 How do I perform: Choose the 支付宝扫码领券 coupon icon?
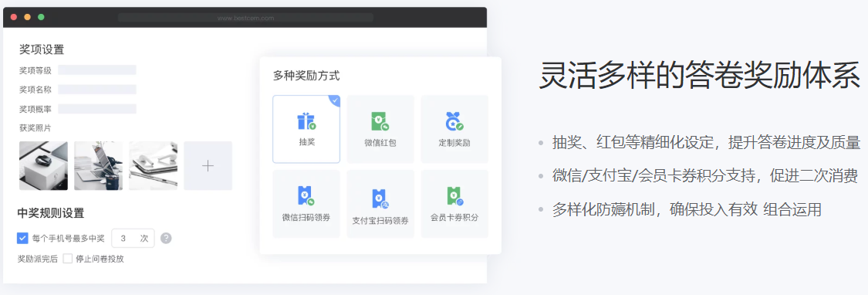tap(380, 198)
